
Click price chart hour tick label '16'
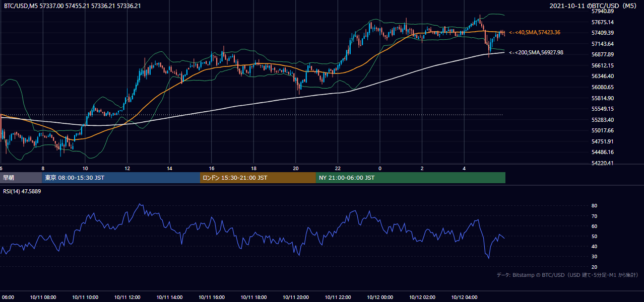211,169
